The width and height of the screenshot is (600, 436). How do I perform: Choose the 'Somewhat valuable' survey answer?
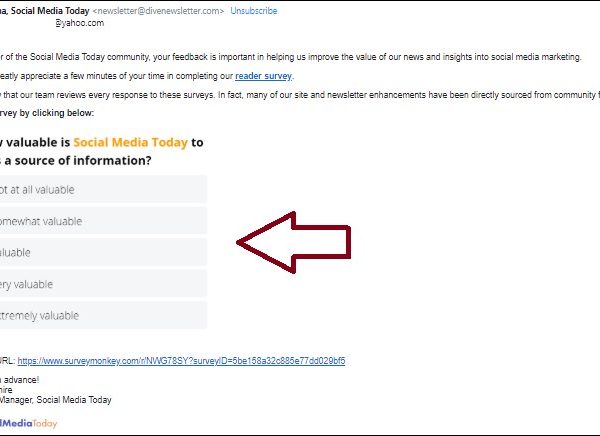click(x=100, y=221)
